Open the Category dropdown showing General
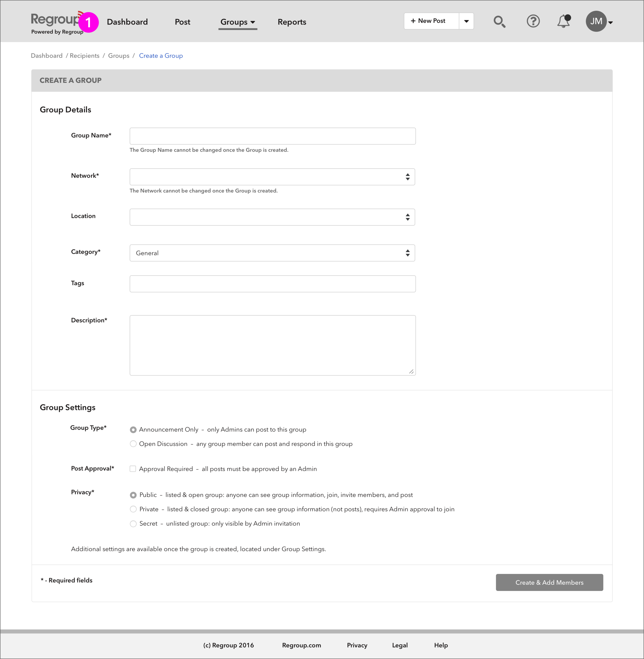644x659 pixels. [272, 253]
